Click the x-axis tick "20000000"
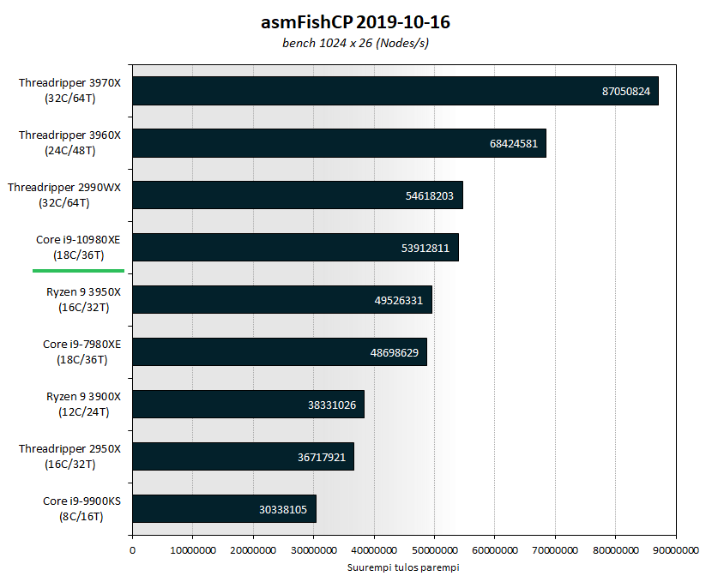This screenshot has width=712, height=588. (253, 550)
